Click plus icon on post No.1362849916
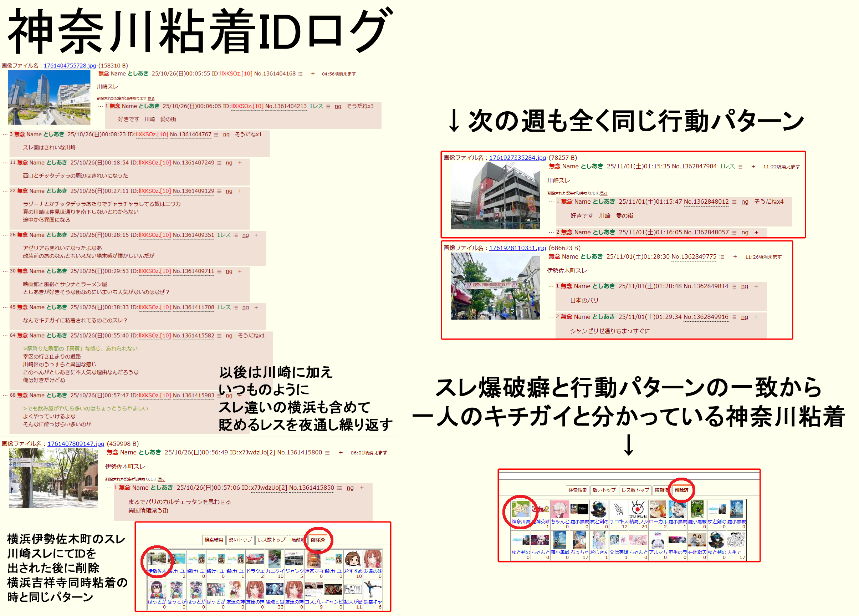Screen dimensions: 859x616 tap(756, 317)
